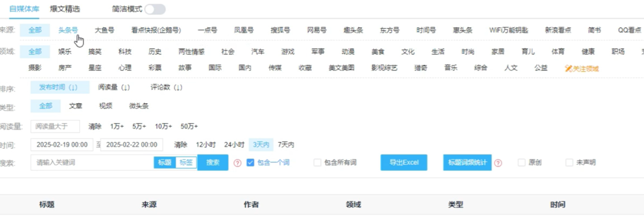The width and height of the screenshot is (644, 221).
Task: Select 头条号 as source
Action: click(68, 30)
